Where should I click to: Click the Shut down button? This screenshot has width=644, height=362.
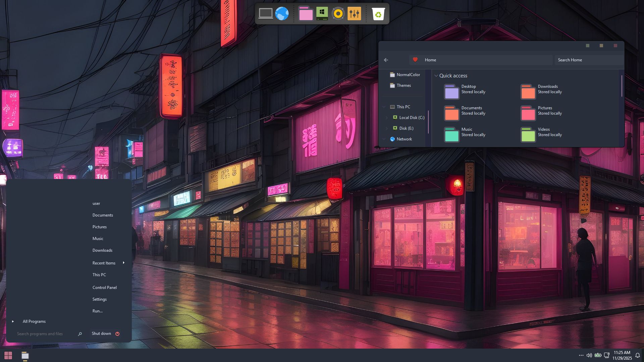pos(101,334)
